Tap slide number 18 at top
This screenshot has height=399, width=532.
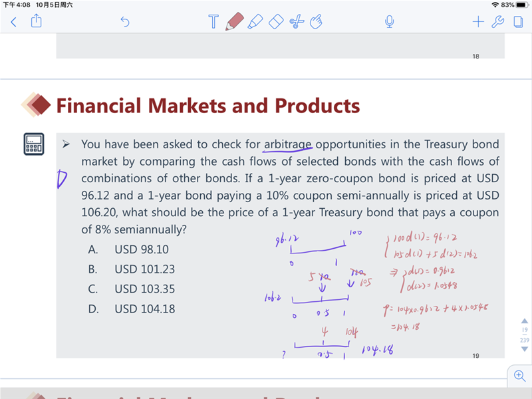click(x=475, y=57)
